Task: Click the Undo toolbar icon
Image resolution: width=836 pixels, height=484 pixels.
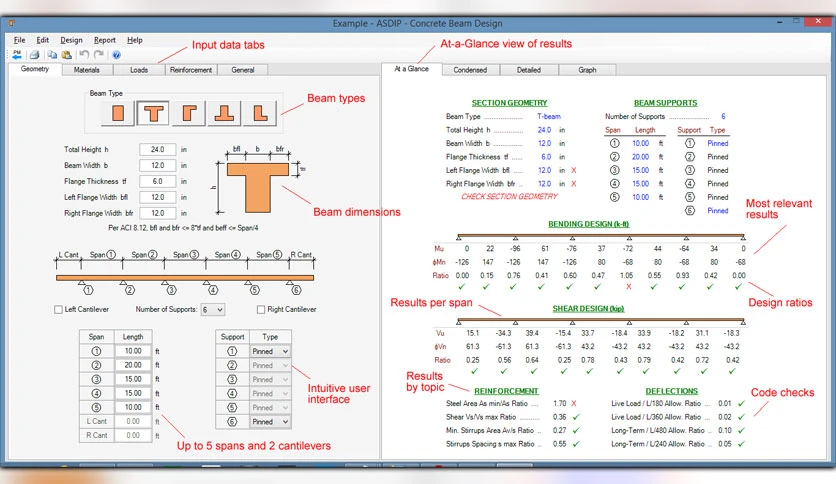Action: point(84,54)
